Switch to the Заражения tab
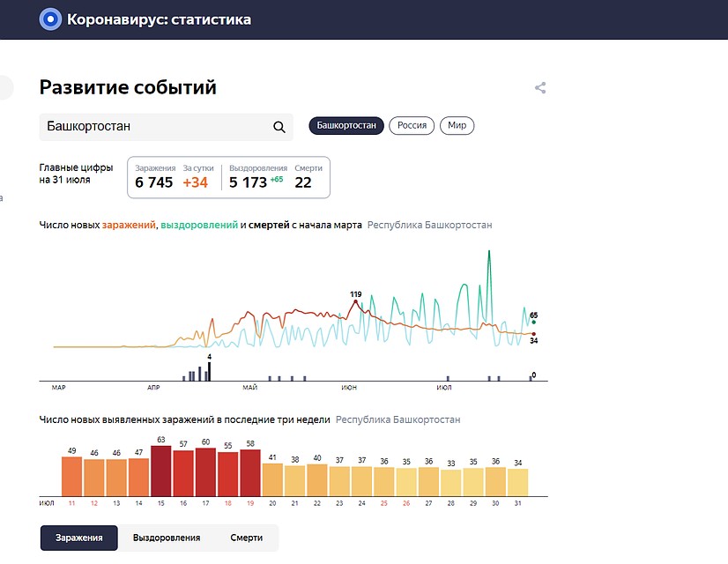Image resolution: width=728 pixels, height=564 pixels. pos(79,538)
